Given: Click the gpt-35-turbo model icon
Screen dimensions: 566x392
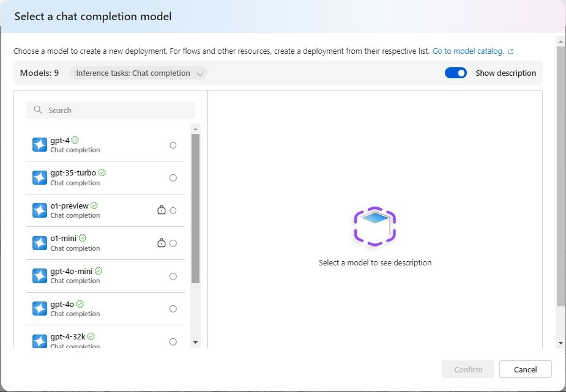Looking at the screenshot, I should 40,178.
